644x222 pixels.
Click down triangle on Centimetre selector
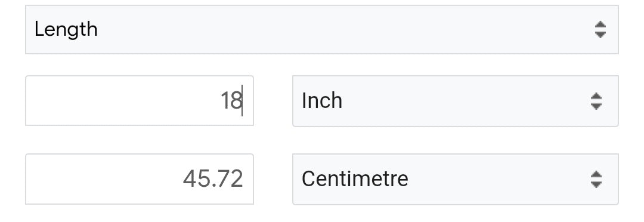(x=596, y=184)
